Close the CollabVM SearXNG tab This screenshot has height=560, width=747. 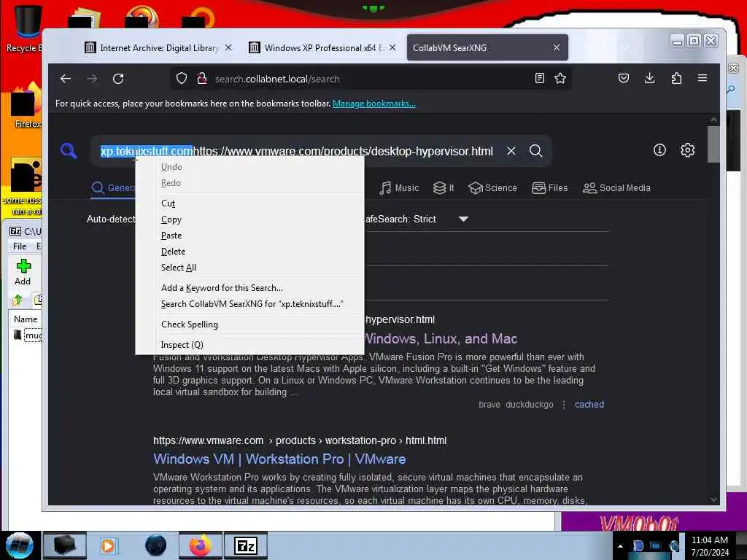pyautogui.click(x=557, y=47)
